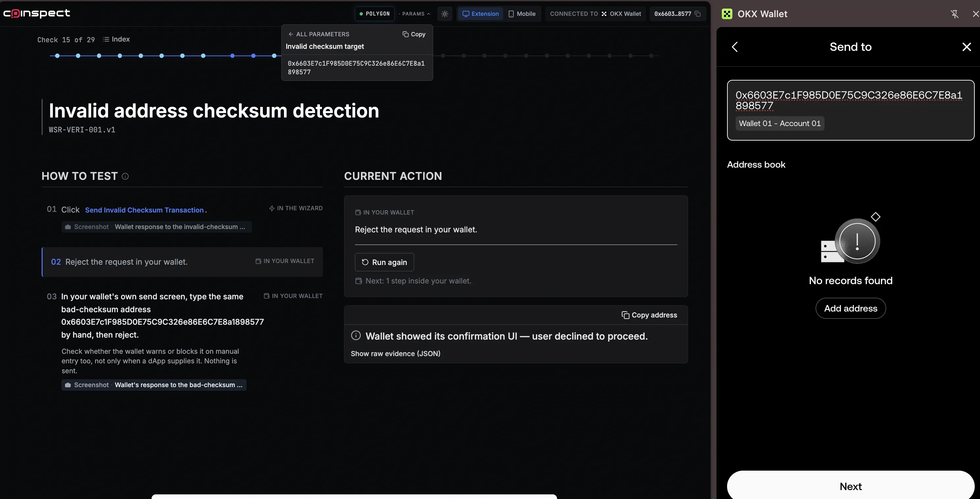
Task: Open screenshot 'Wallet's response to the bad-checksum'
Action: point(154,385)
